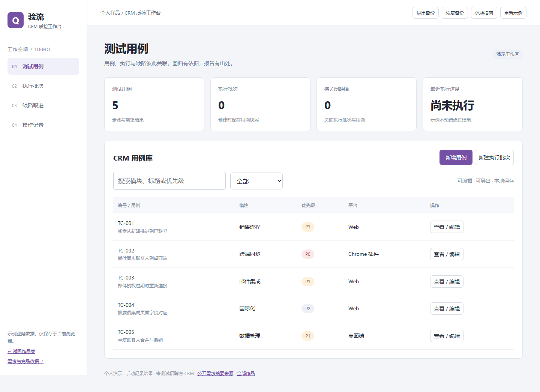Image resolution: width=540 pixels, height=392 pixels.
Task: Click the 个人样品 / CRM 质检工作台 breadcrumb
Action: point(130,13)
